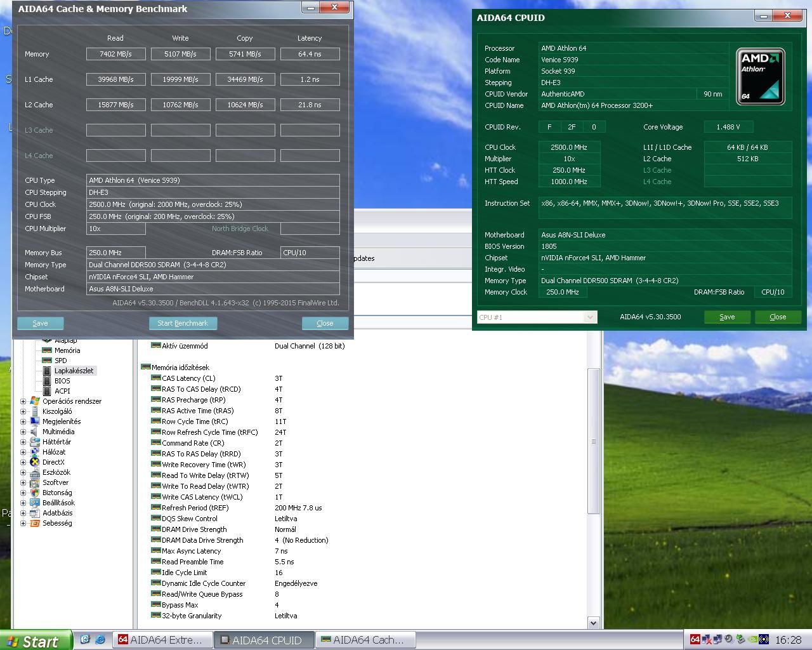
Task: Expand the Kiszolgáló tree node
Action: [x=23, y=411]
